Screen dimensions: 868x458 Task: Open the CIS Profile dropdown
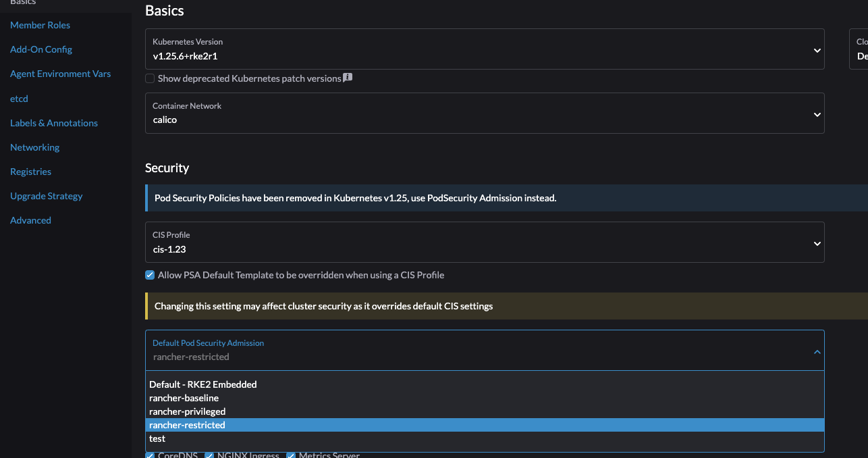pyautogui.click(x=817, y=242)
